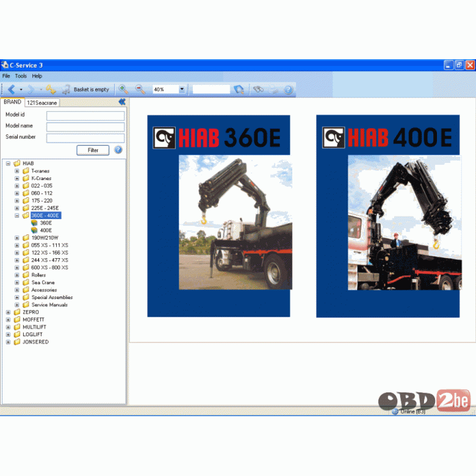Viewport: 476px width, 476px height.
Task: Select 600 XS - 800 XS folder
Action: pyautogui.click(x=50, y=267)
